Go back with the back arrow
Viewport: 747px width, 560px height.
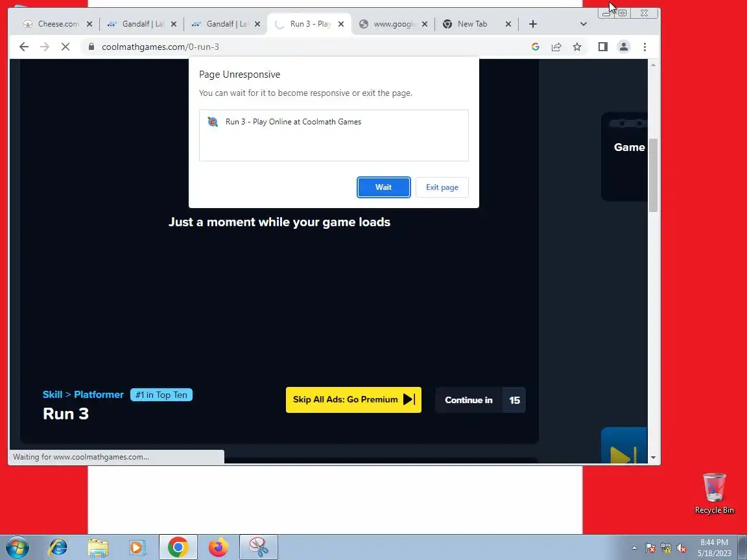tap(24, 47)
